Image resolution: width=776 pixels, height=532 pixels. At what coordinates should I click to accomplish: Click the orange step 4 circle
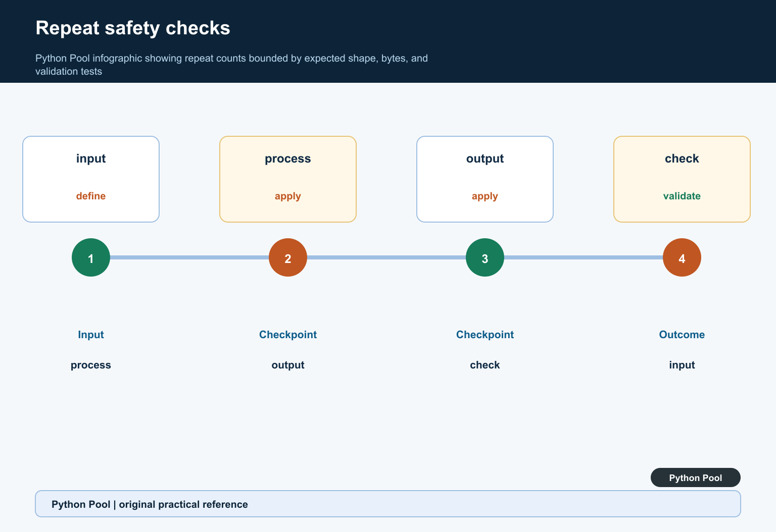tap(682, 257)
